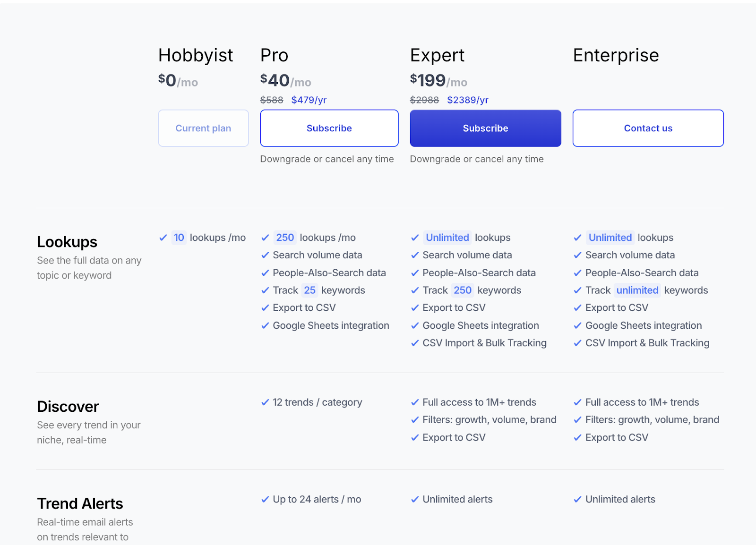The image size is (756, 545).
Task: Select the checkmark next to Expert's Unlimited alerts
Action: pos(415,499)
